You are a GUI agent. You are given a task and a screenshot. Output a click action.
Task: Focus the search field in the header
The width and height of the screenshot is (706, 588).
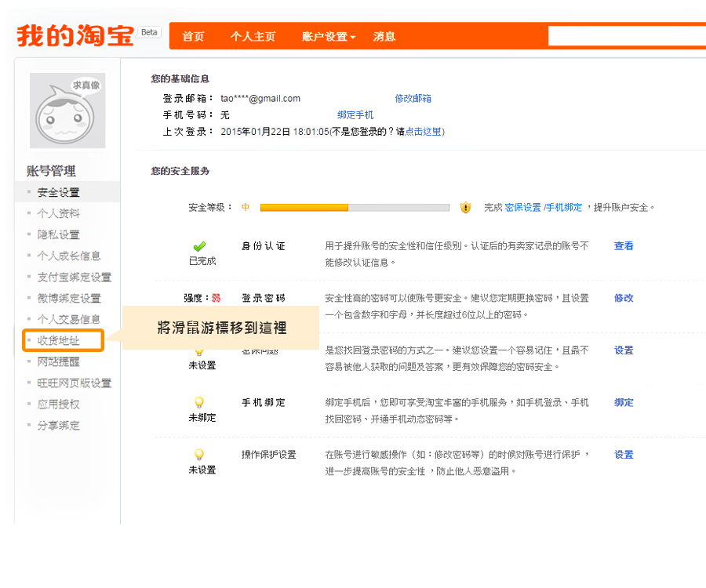point(627,36)
